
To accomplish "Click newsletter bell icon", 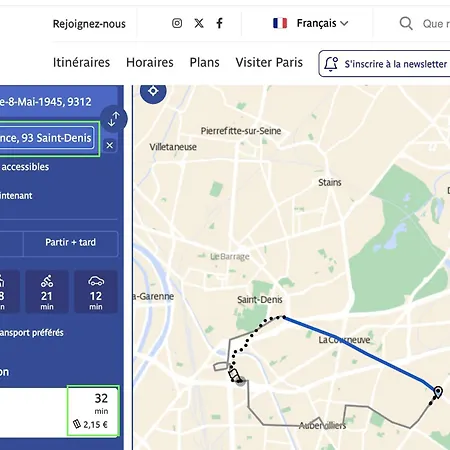I will point(331,64).
